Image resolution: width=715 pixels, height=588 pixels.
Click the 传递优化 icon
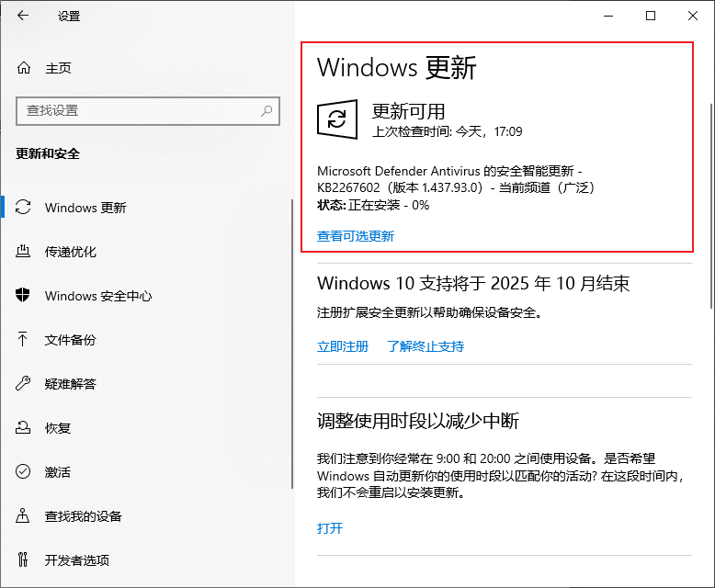tap(25, 252)
